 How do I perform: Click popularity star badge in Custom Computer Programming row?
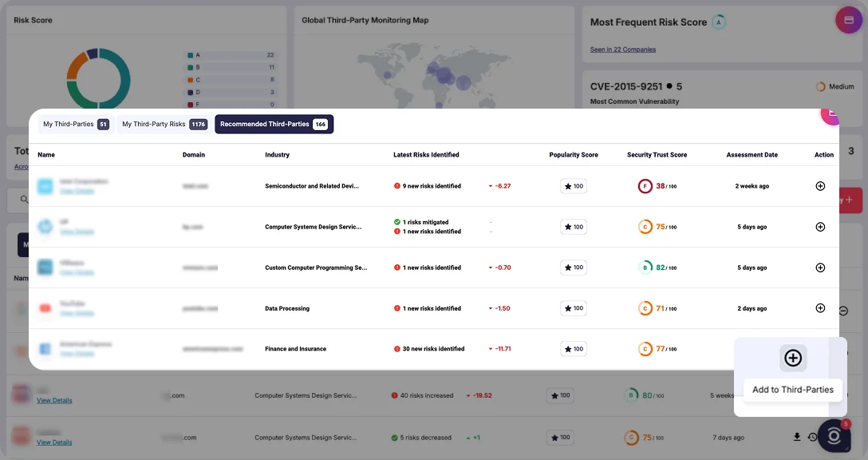click(x=574, y=268)
